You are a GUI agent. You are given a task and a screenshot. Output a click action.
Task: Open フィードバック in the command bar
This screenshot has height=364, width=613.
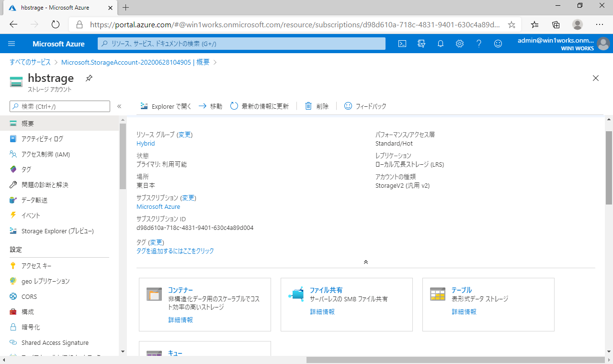(x=365, y=106)
